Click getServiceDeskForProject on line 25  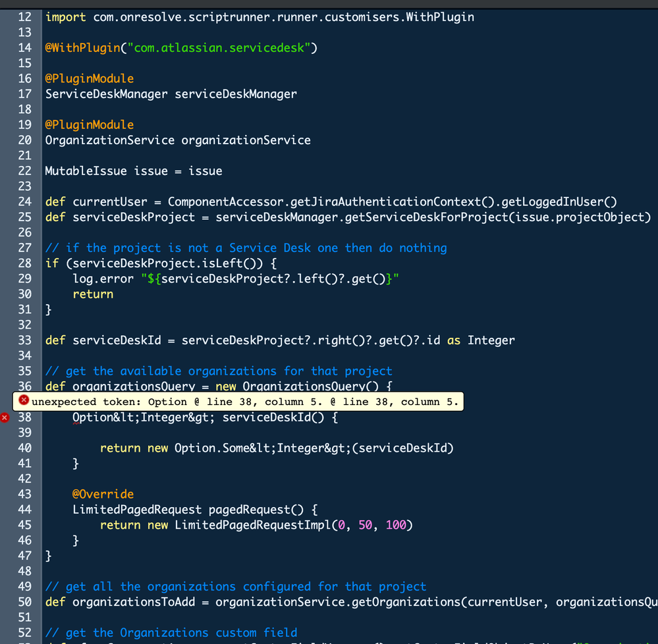[x=426, y=217]
